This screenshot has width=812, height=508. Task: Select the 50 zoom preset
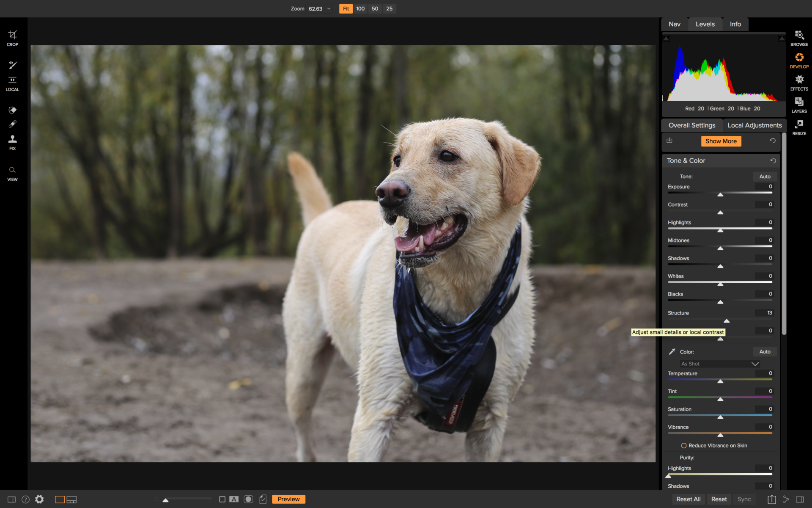pyautogui.click(x=374, y=8)
